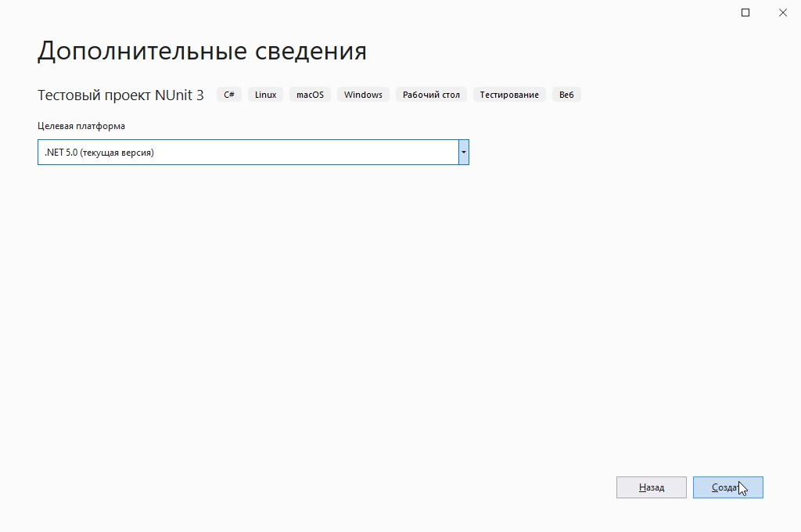Close the Дополнительные сведения dialog
This screenshot has height=532, width=801.
pyautogui.click(x=783, y=13)
